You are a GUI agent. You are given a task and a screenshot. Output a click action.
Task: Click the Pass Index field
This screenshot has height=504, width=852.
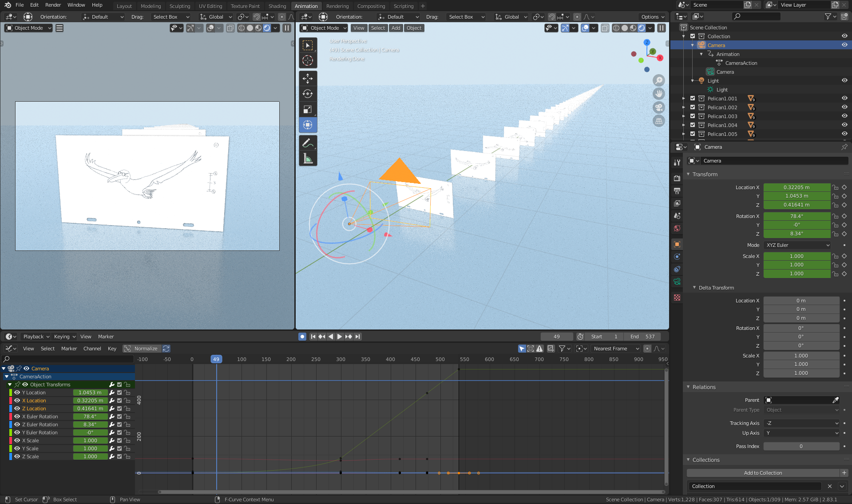801,446
